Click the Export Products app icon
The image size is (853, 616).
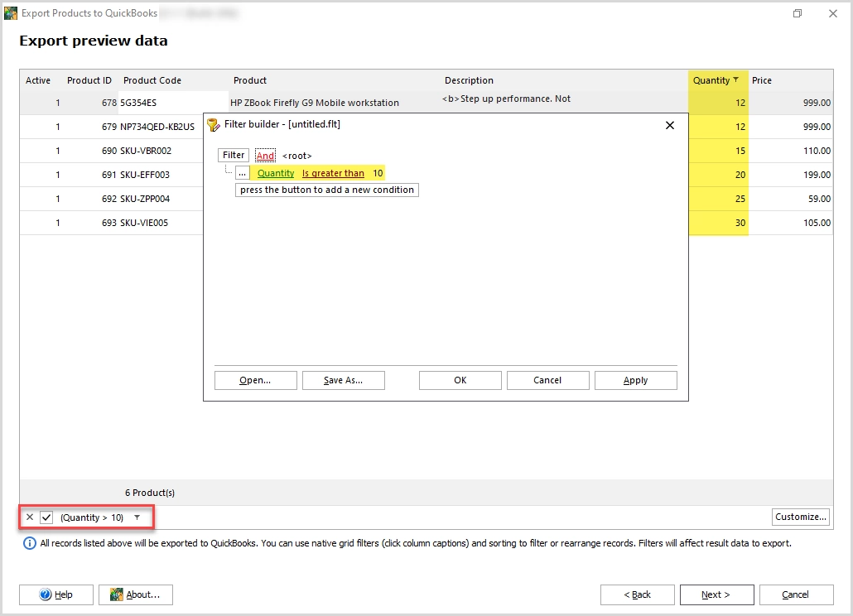(10, 13)
